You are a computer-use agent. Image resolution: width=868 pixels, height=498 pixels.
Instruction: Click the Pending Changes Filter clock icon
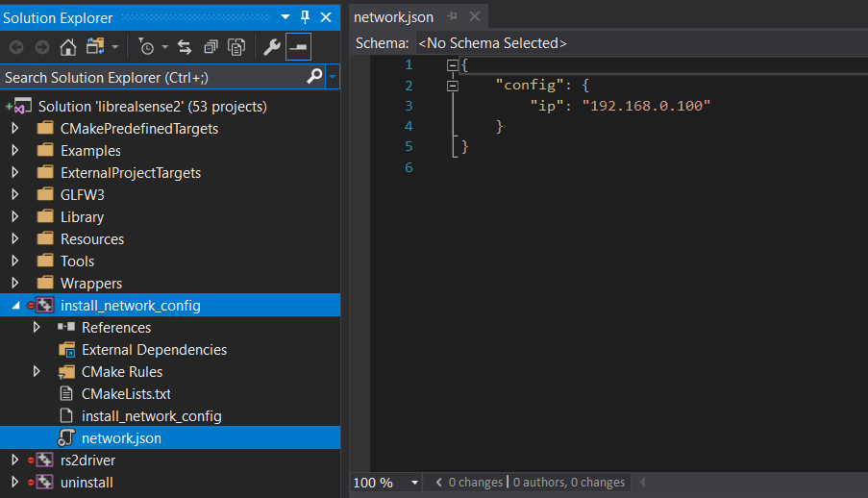pyautogui.click(x=147, y=47)
